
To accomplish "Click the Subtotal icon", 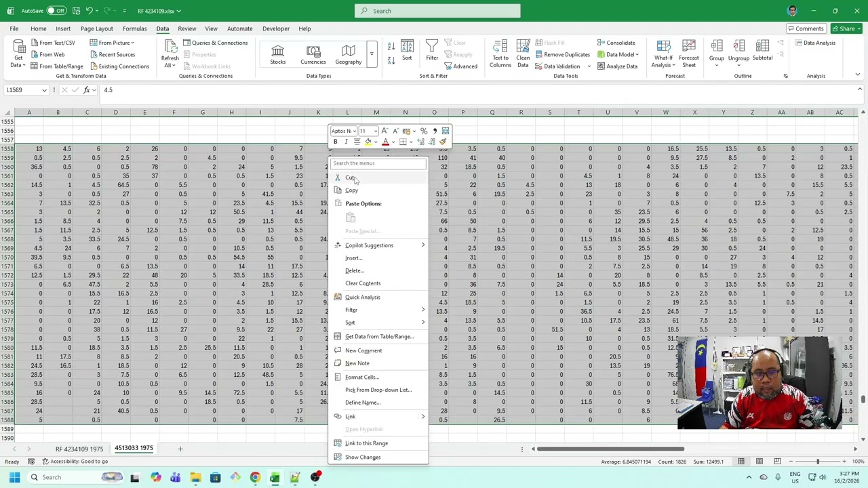I will coord(762,51).
